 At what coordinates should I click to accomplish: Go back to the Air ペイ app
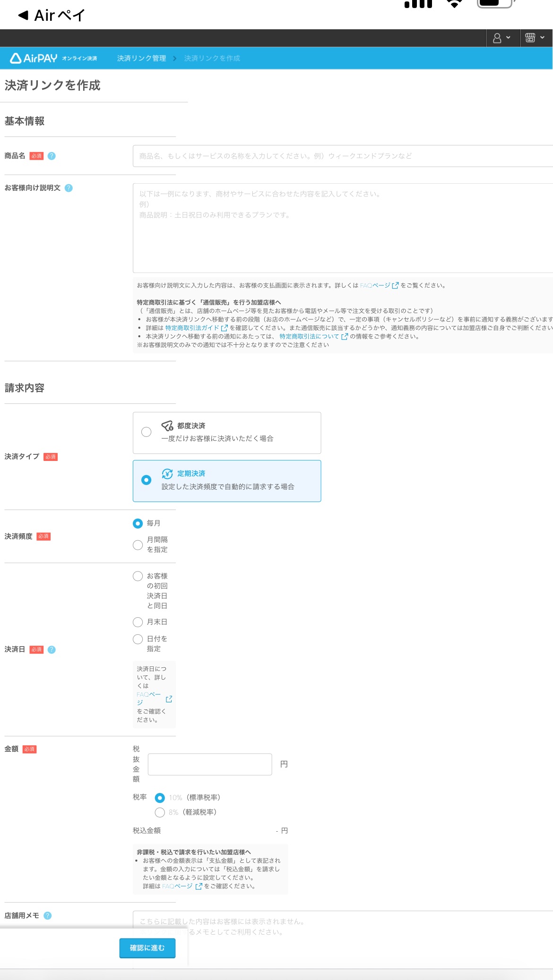pos(51,16)
